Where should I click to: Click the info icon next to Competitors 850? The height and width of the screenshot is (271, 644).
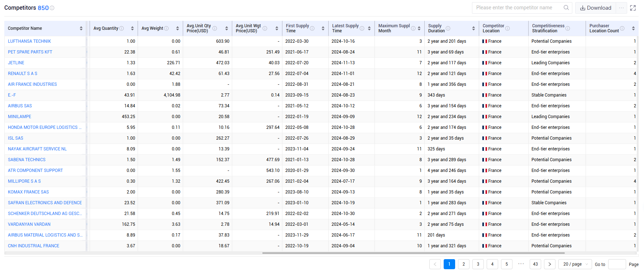pos(52,8)
